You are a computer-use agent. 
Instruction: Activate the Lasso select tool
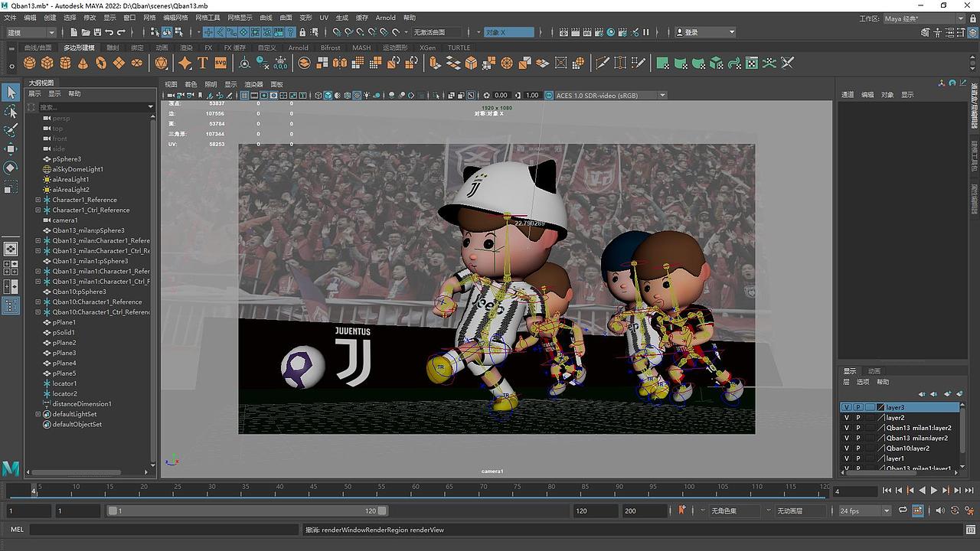[x=11, y=112]
